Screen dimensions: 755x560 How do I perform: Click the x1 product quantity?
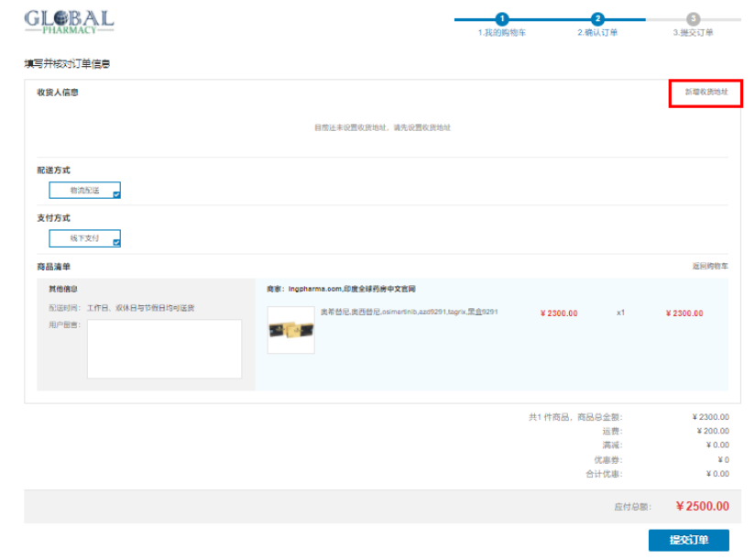(x=620, y=313)
